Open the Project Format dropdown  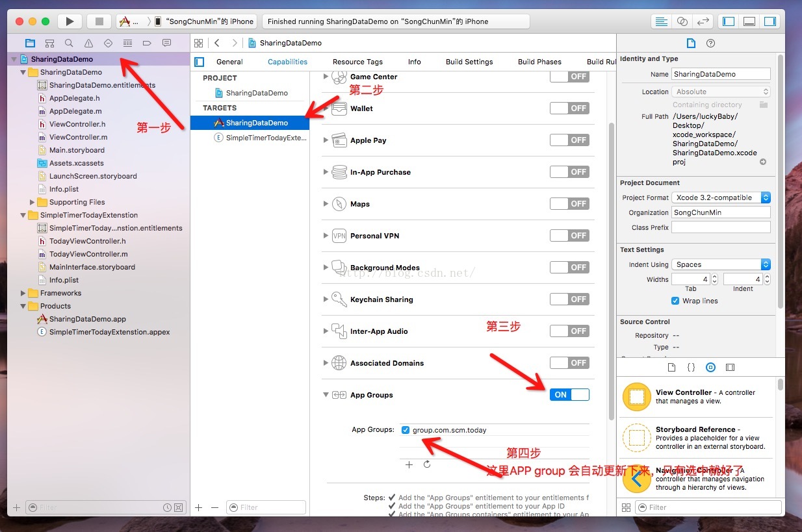[x=721, y=197]
